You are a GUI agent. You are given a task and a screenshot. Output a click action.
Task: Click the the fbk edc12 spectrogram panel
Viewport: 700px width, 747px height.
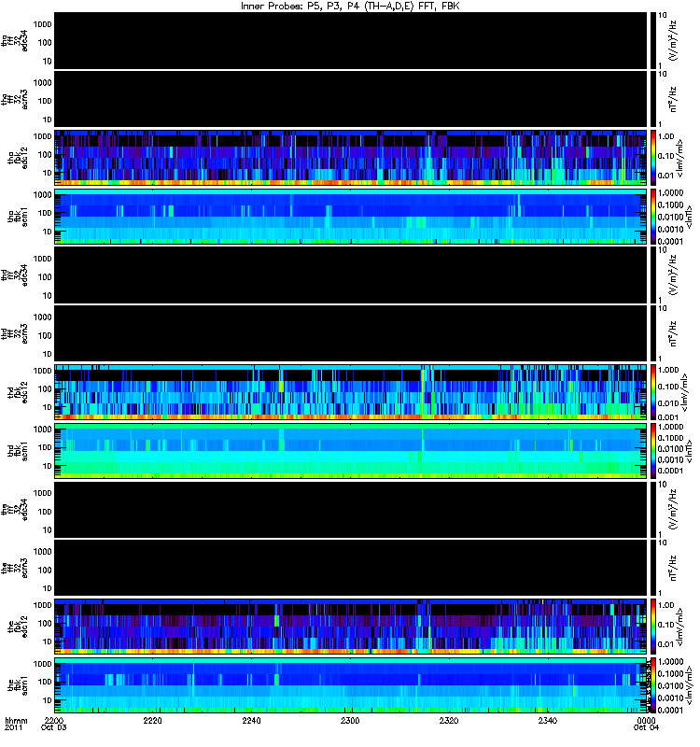pos(351,627)
